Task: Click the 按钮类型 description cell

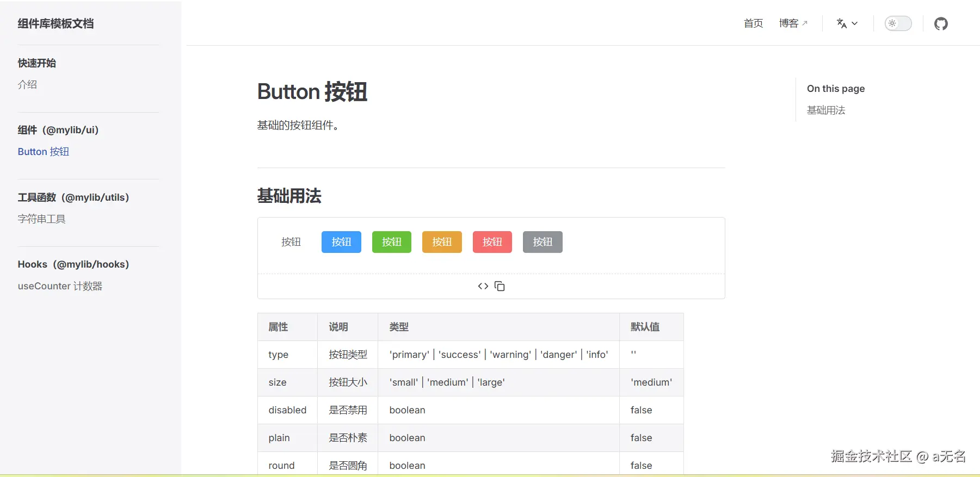Action: pyautogui.click(x=348, y=355)
